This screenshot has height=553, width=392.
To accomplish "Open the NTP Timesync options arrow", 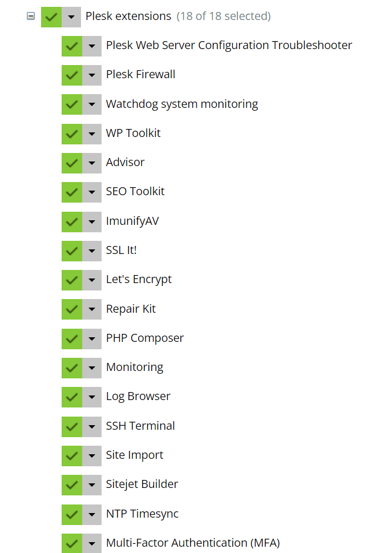I will [92, 514].
